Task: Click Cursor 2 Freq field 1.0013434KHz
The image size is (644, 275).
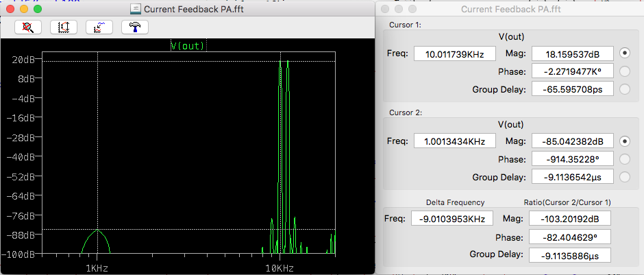Action: pos(455,141)
